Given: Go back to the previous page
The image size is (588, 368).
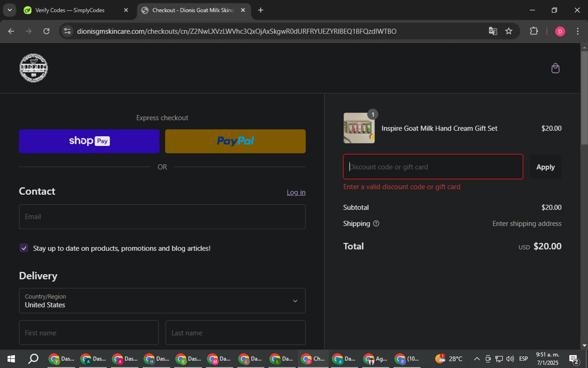Looking at the screenshot, I should [x=11, y=31].
